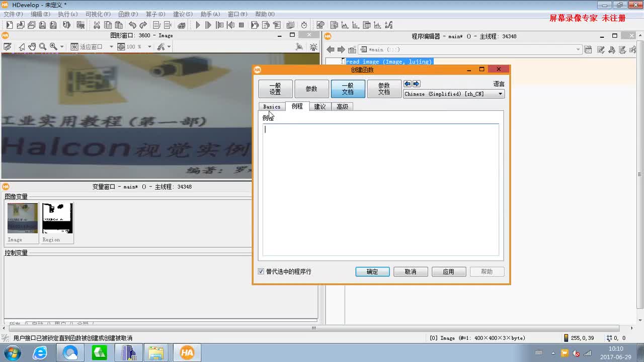Image resolution: width=644 pixels, height=362 pixels.
Task: Click the Cut scissors icon
Action: 97,25
